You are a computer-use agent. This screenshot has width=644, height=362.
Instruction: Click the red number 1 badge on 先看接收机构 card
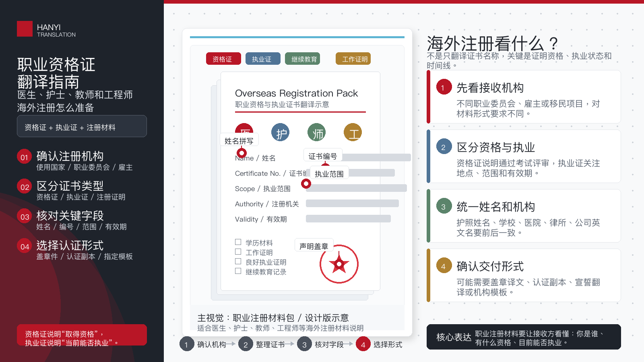click(444, 87)
